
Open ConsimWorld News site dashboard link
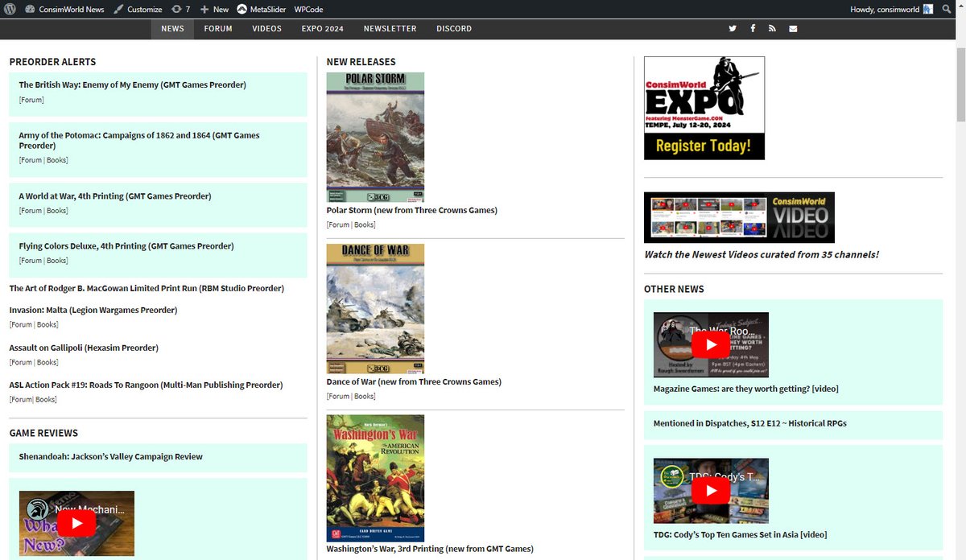click(x=64, y=9)
